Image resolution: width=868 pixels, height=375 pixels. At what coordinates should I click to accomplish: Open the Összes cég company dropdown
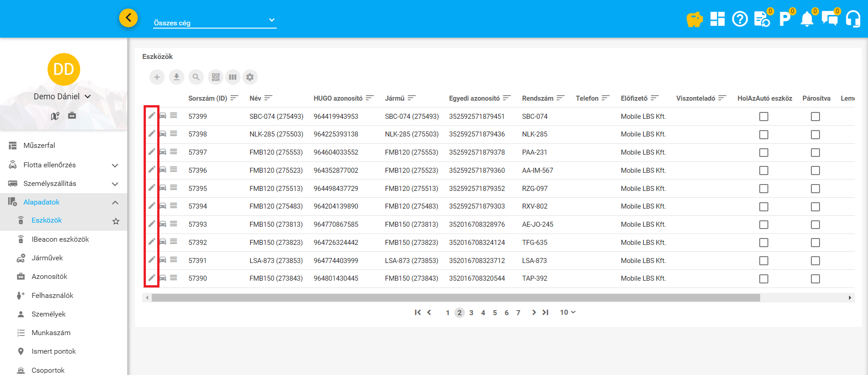(x=215, y=21)
